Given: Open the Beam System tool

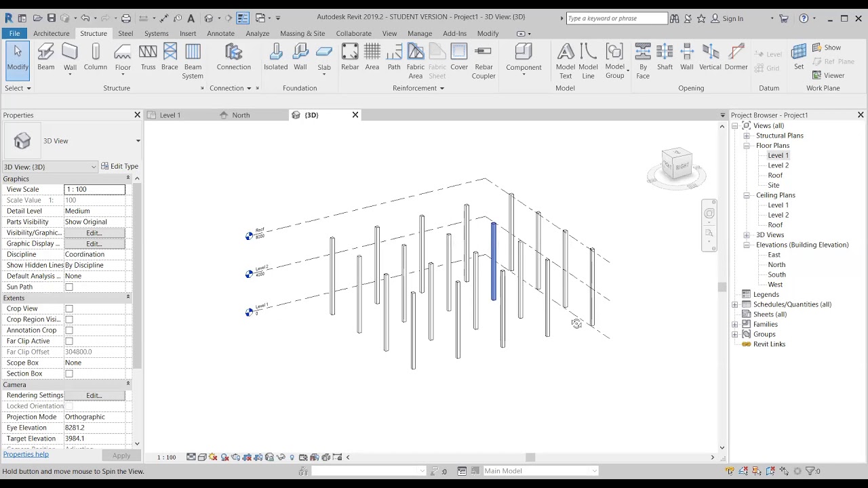Looking at the screenshot, I should [x=193, y=61].
